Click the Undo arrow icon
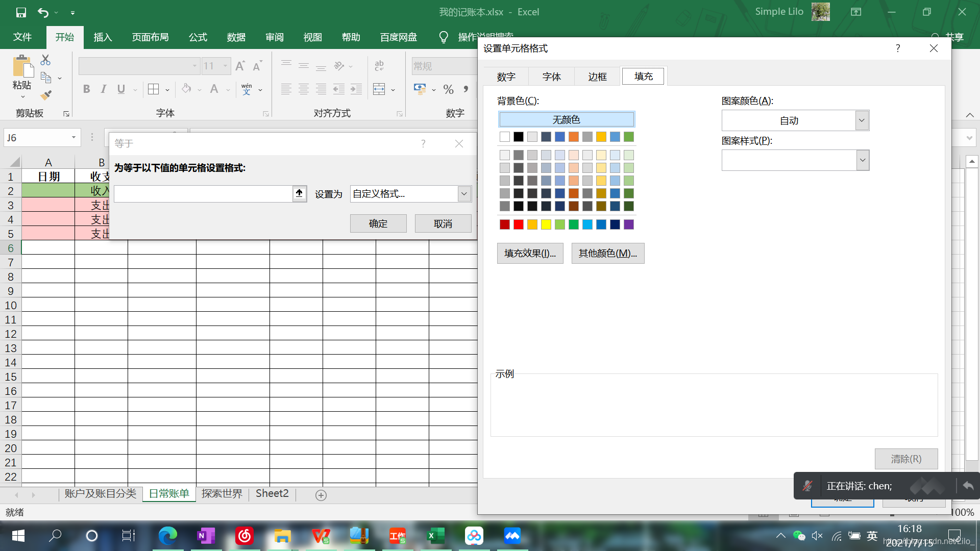 click(x=43, y=12)
